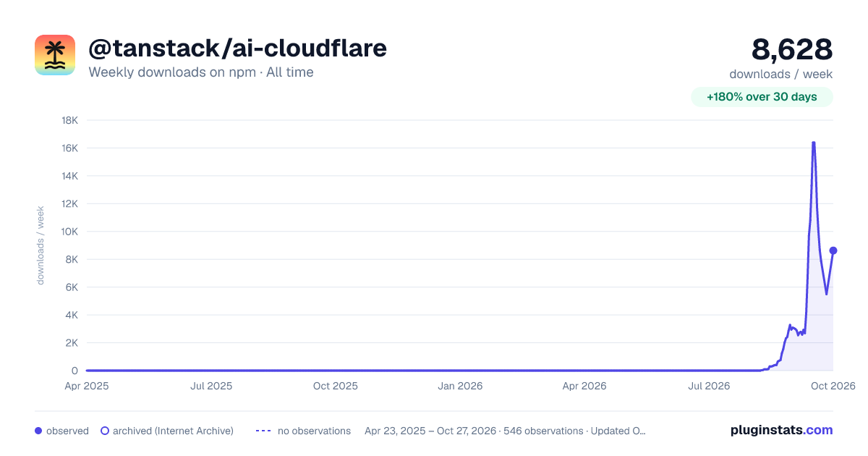Click the Oct 2026 x-axis label

(x=833, y=386)
